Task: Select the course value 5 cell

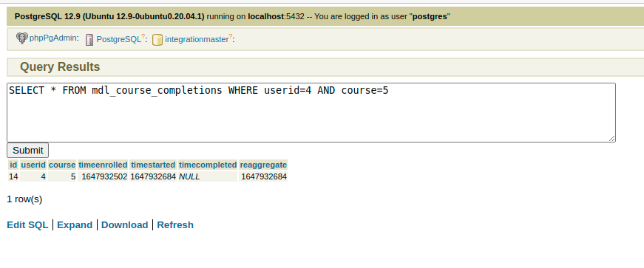Action: [x=62, y=176]
